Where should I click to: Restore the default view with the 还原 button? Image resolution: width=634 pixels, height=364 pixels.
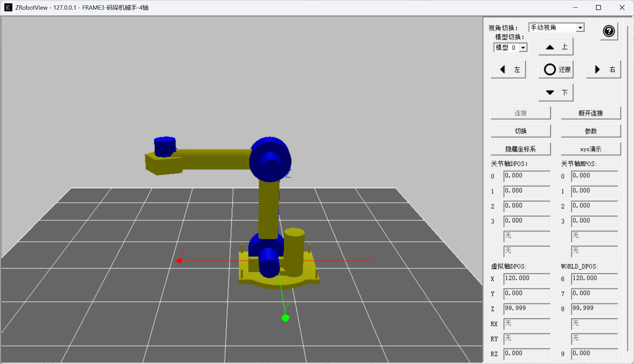[556, 69]
